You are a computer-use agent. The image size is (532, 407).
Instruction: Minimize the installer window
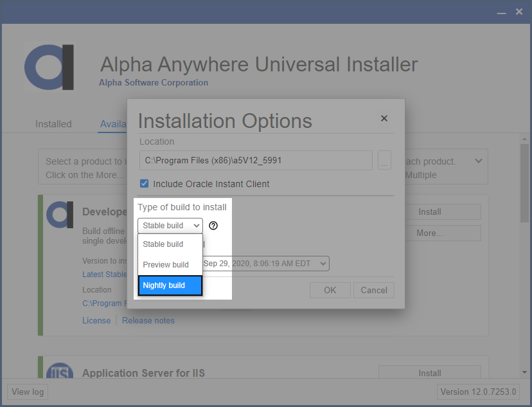point(501,12)
